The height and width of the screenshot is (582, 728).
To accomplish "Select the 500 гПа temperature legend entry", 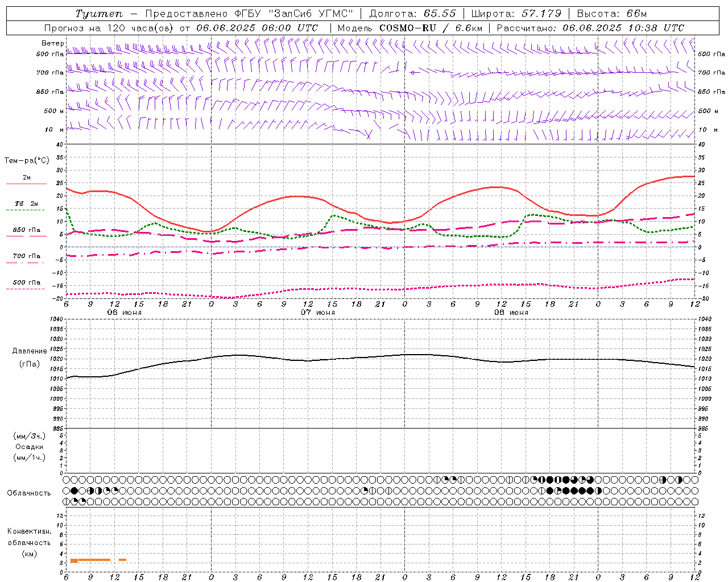I will [x=26, y=282].
